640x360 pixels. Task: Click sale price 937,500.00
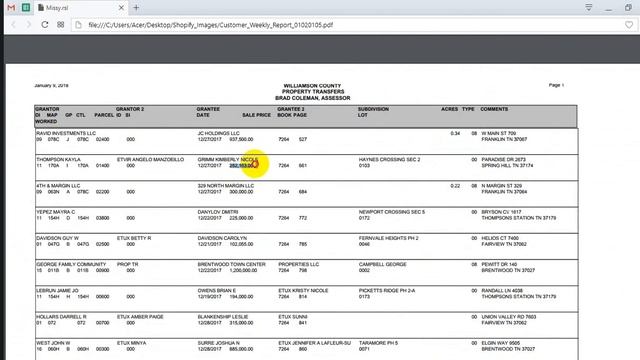tap(241, 140)
